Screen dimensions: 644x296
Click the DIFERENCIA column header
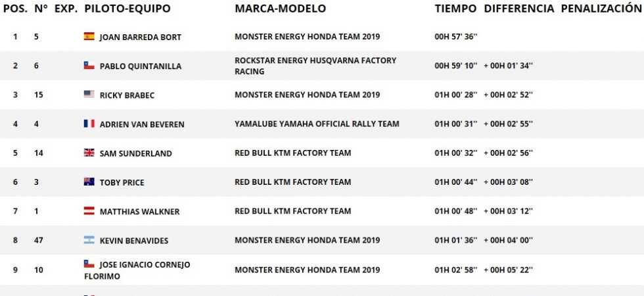tap(519, 9)
